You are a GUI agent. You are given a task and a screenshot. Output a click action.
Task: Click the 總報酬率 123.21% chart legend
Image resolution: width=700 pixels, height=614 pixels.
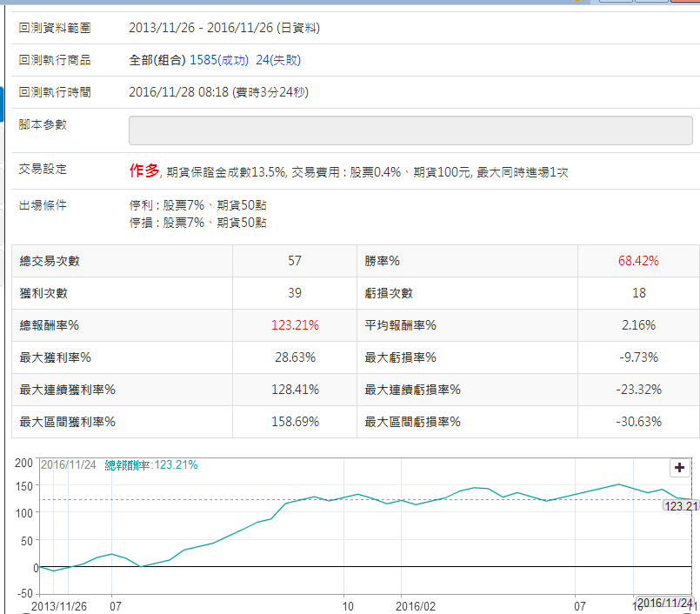coord(151,465)
